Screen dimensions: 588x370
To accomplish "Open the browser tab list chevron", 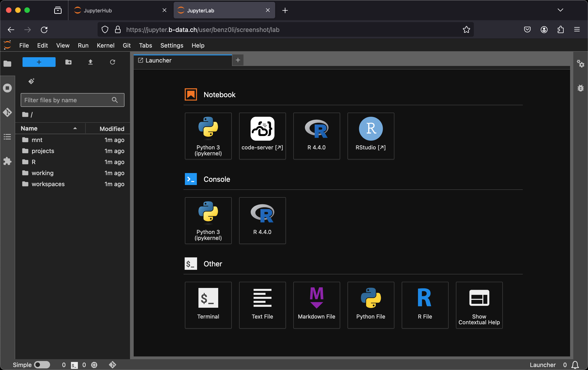I will tap(560, 10).
